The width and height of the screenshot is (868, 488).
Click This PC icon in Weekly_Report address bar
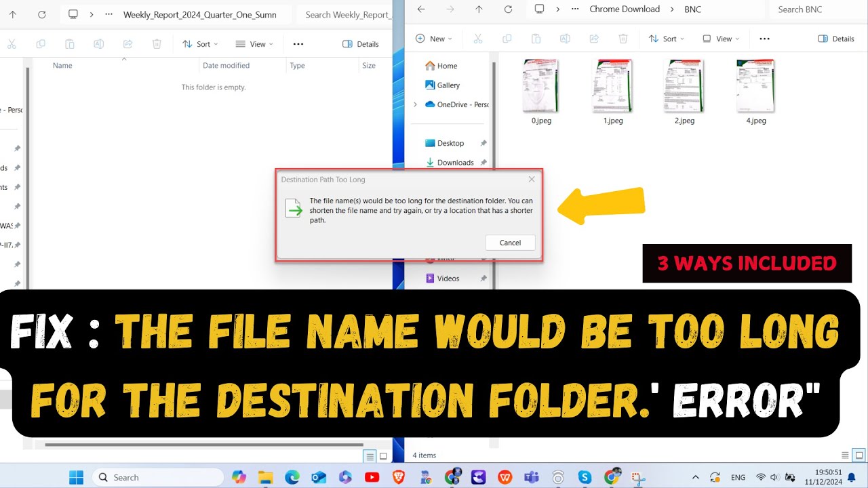(73, 14)
